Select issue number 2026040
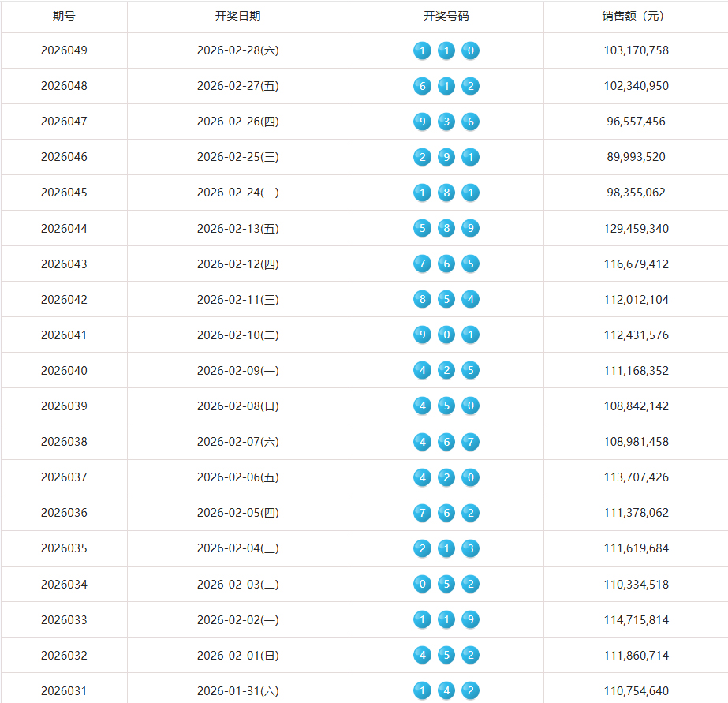The height and width of the screenshot is (703, 728). coord(64,371)
